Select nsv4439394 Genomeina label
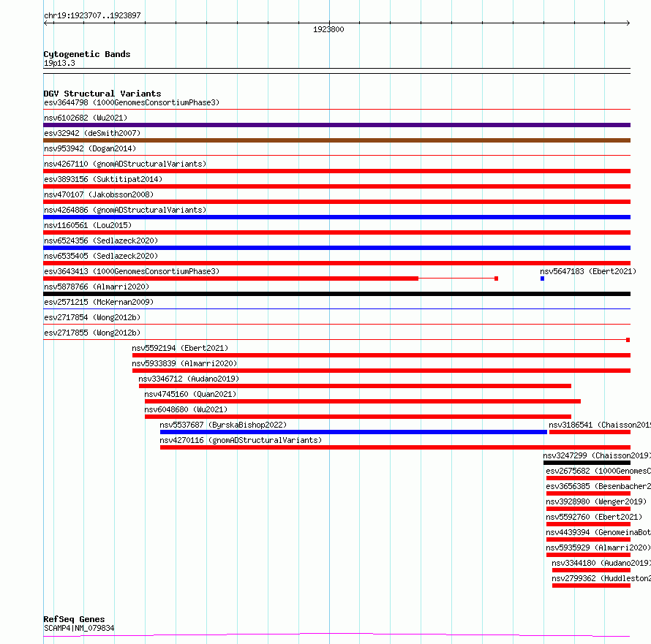The height and width of the screenshot is (644, 651). tap(598, 532)
